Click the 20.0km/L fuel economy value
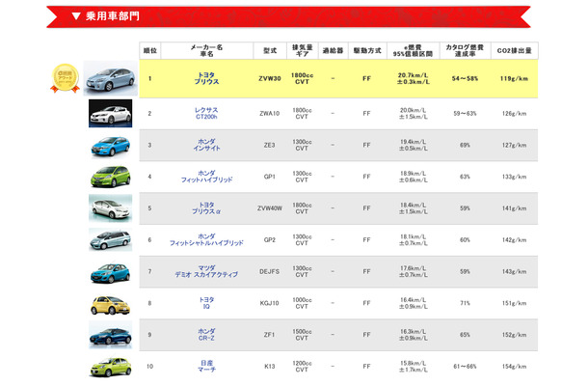Image resolution: width=588 pixels, height=386 pixels. [413, 110]
